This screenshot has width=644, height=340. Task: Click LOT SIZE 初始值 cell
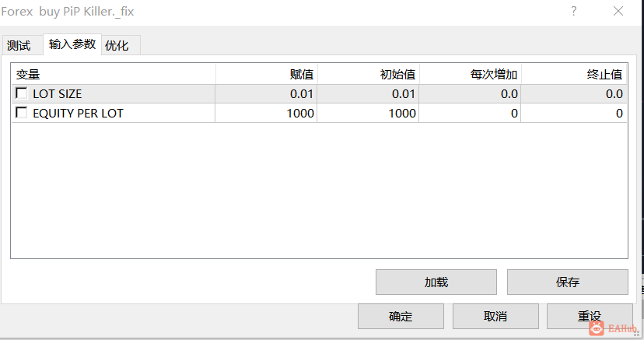point(368,93)
